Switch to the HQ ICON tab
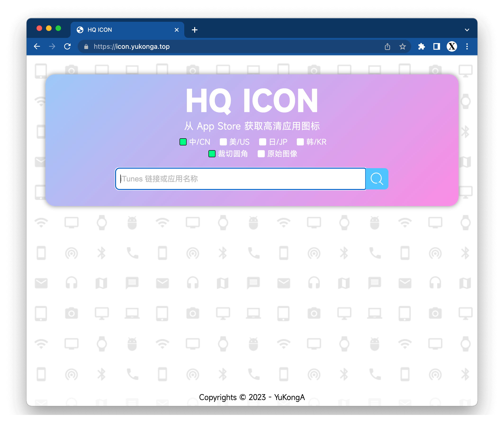Image resolution: width=504 pixels, height=441 pixels. 123,30
